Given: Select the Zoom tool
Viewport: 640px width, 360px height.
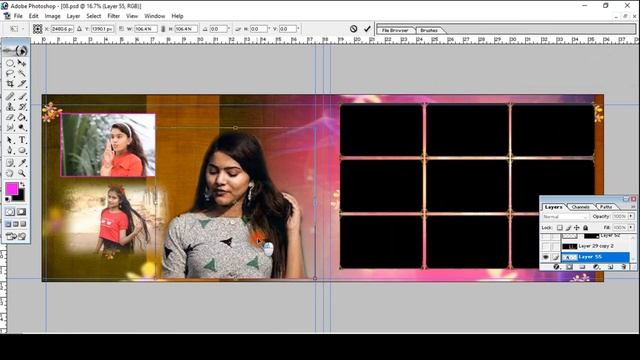Looking at the screenshot, I should [x=22, y=173].
